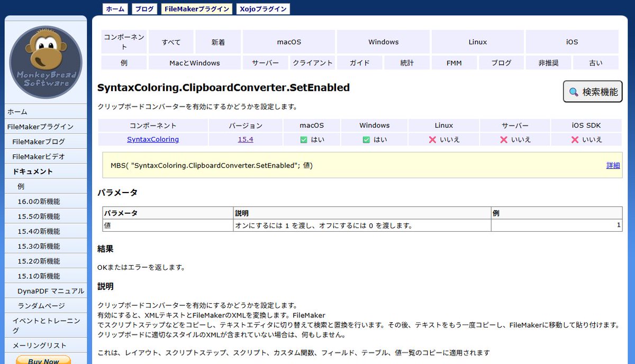Show 非推奨 functions
The width and height of the screenshot is (635, 364).
(548, 63)
